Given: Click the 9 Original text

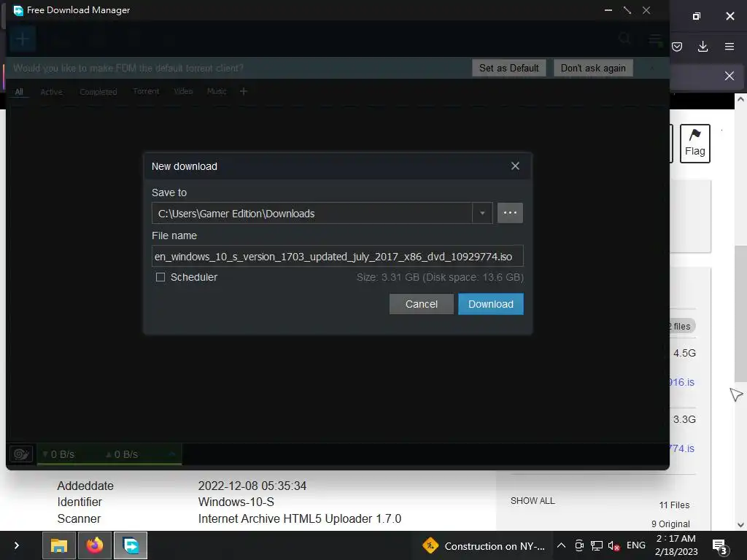Looking at the screenshot, I should 670,524.
